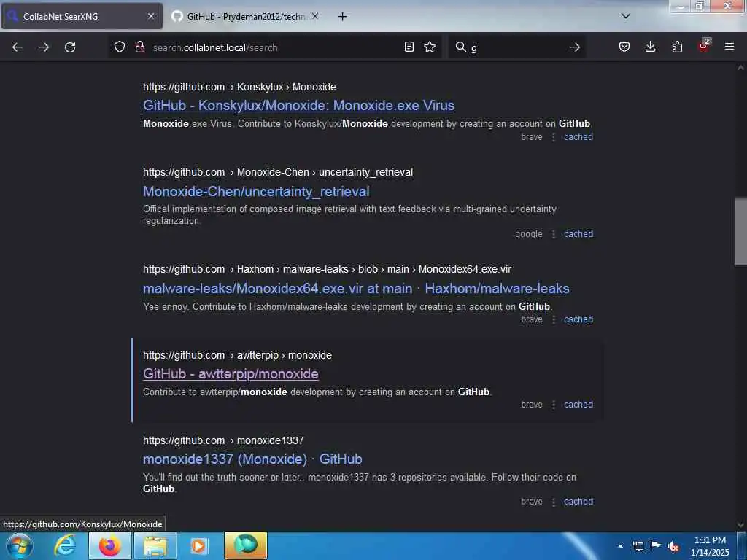Open the clock showing 1:31 PM
This screenshot has width=747, height=560.
710,546
